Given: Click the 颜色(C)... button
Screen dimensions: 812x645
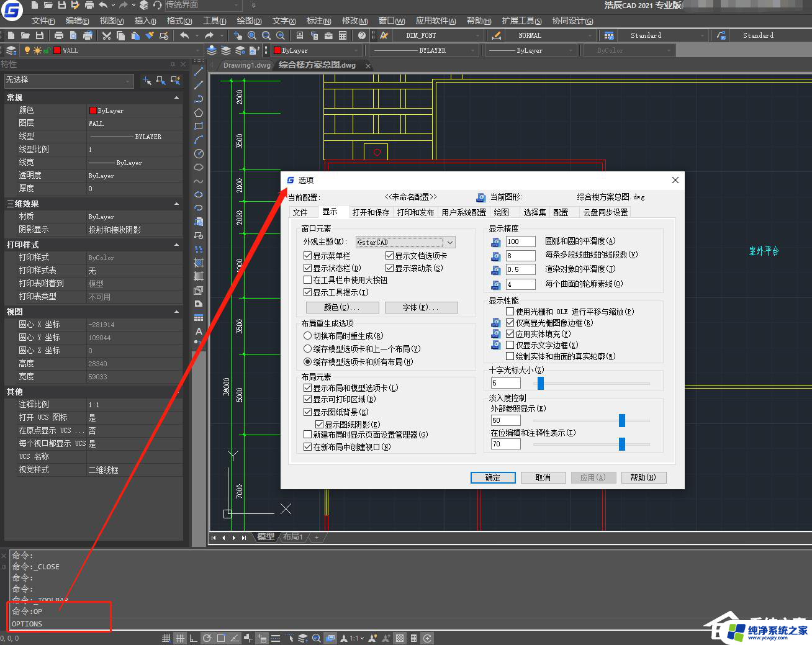Looking at the screenshot, I should coord(342,307).
